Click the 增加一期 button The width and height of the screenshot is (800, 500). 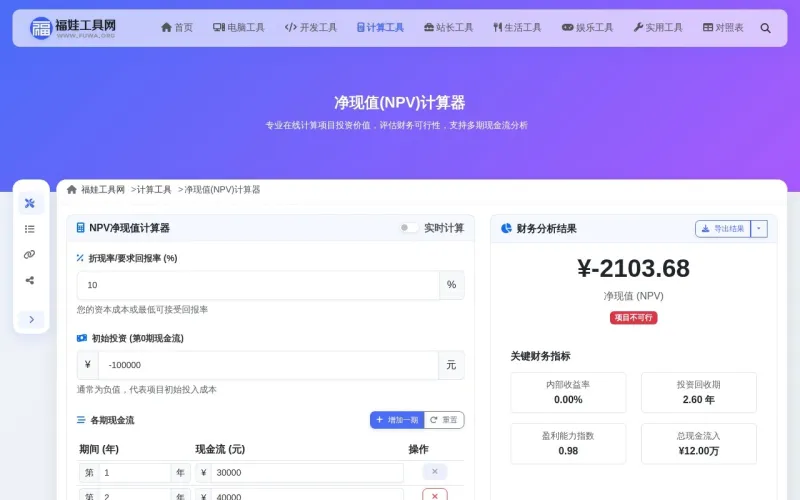tap(397, 420)
